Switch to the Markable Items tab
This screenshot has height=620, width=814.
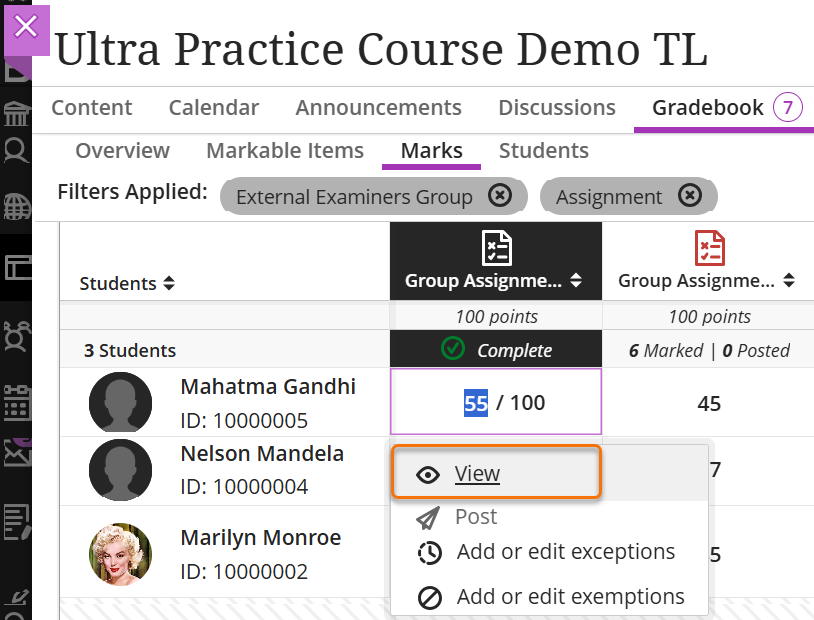coord(285,151)
